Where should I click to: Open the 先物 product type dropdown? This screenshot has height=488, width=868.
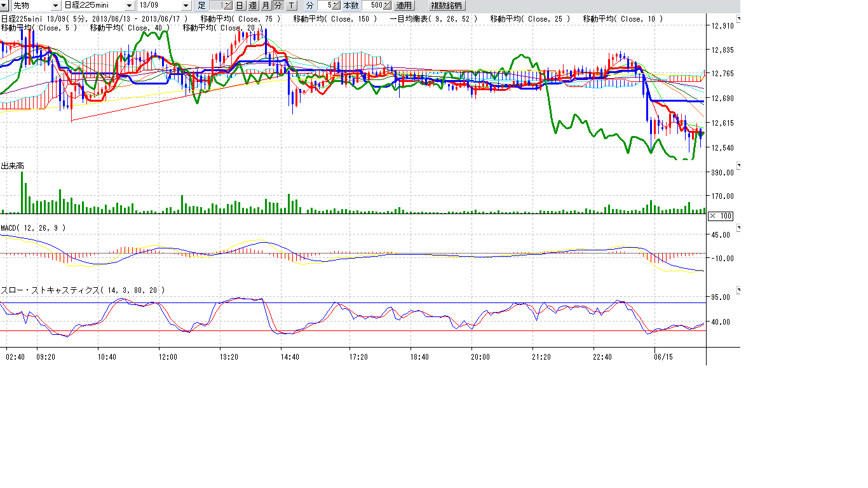point(56,6)
